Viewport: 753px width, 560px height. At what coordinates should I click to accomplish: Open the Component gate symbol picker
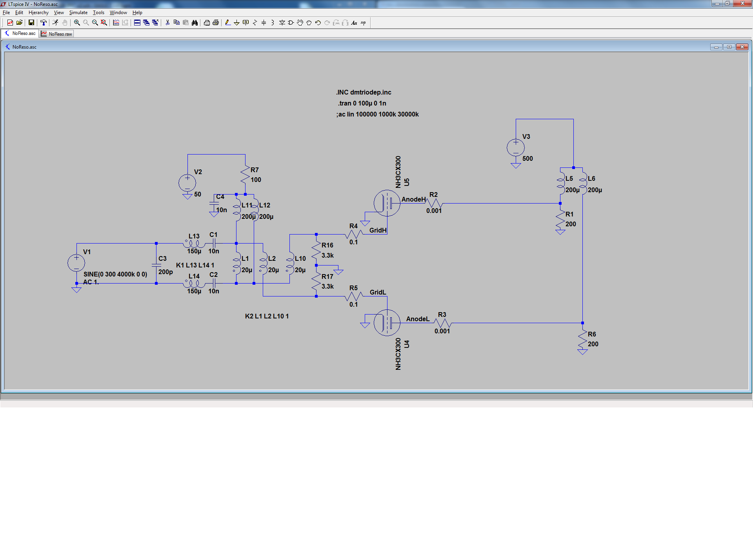(x=291, y=23)
